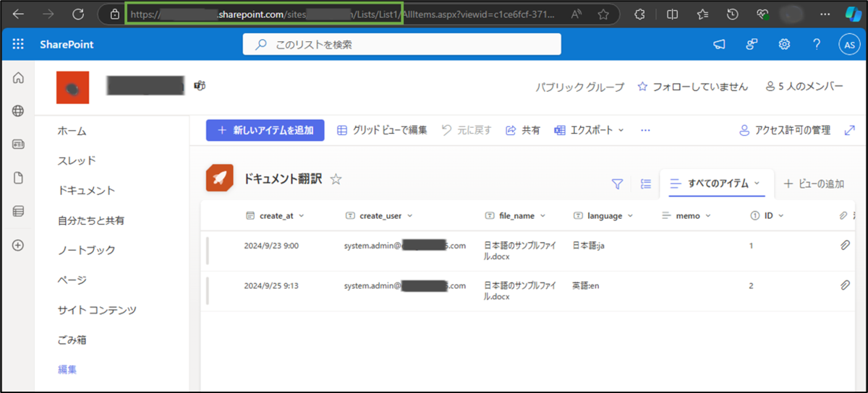The width and height of the screenshot is (868, 393).
Task: Open the create_user column header menu
Action: click(379, 215)
